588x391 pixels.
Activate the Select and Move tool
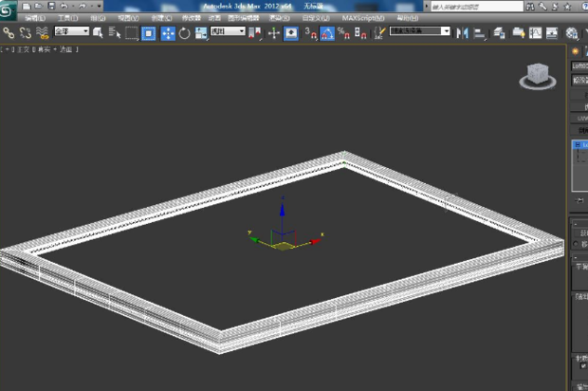tap(168, 33)
